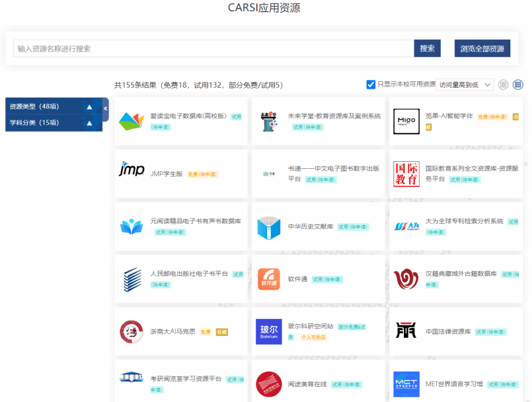Switch to the large grid view icon
Screen dimensions: 532x402
pos(503,85)
